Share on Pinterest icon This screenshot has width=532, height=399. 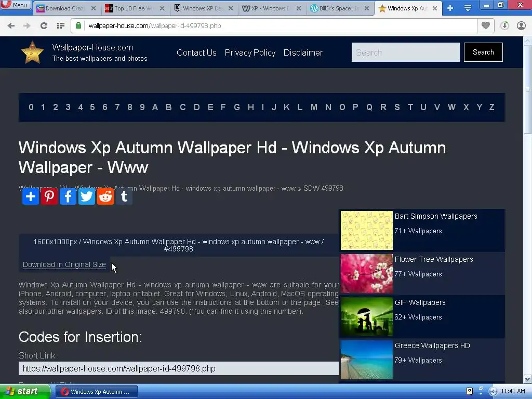coord(49,196)
